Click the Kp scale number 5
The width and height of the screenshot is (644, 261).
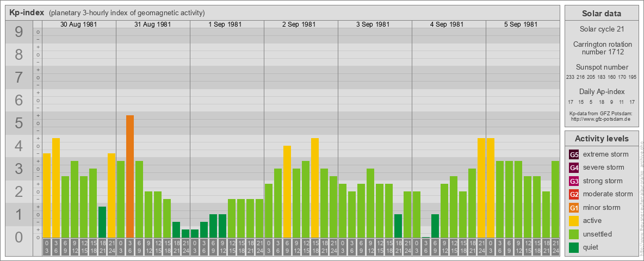tap(19, 123)
